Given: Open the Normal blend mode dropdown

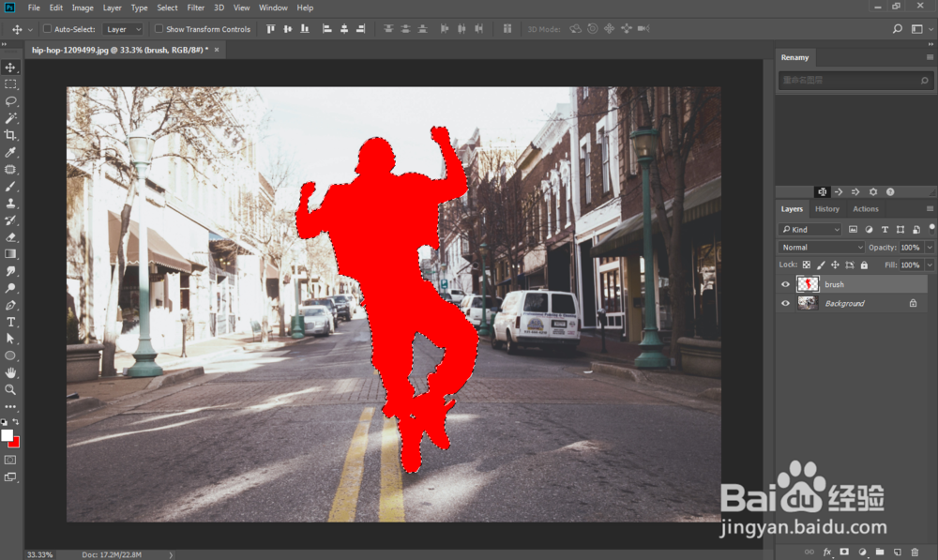Looking at the screenshot, I should pos(822,247).
